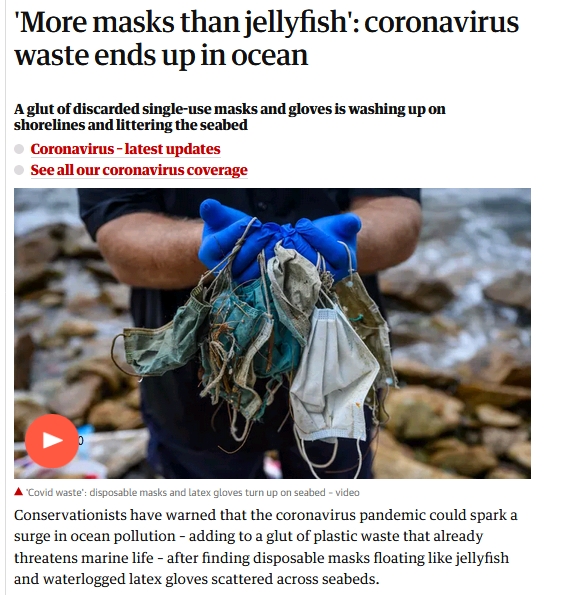Viewport: 585px width, 595px height.
Task: Click the headline line 'waste ends up in ocean'
Action: click(x=161, y=55)
